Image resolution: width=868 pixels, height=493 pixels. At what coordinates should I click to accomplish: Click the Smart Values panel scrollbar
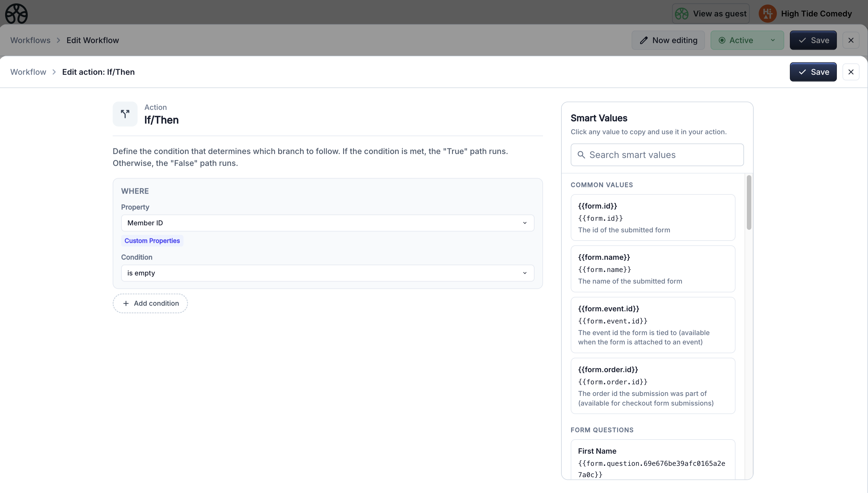click(749, 202)
